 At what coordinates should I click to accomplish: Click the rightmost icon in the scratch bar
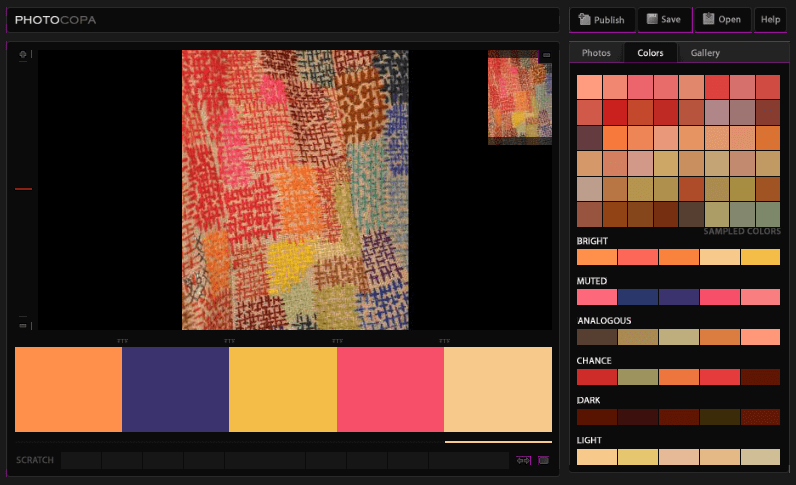click(x=544, y=461)
